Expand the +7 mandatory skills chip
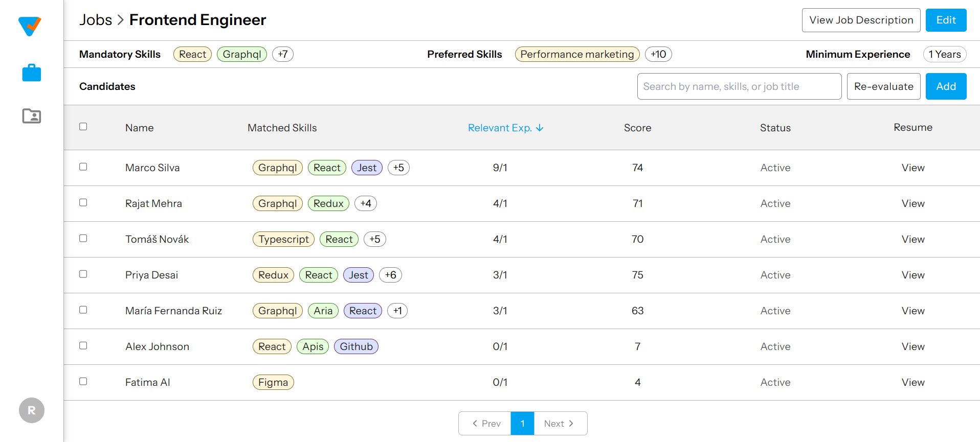The height and width of the screenshot is (442, 980). [x=283, y=54]
